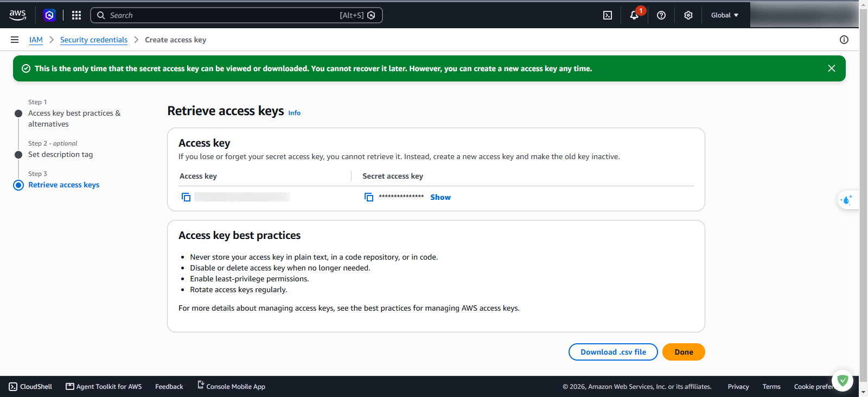Click the green shield extension badge
868x397 pixels.
[x=843, y=381]
